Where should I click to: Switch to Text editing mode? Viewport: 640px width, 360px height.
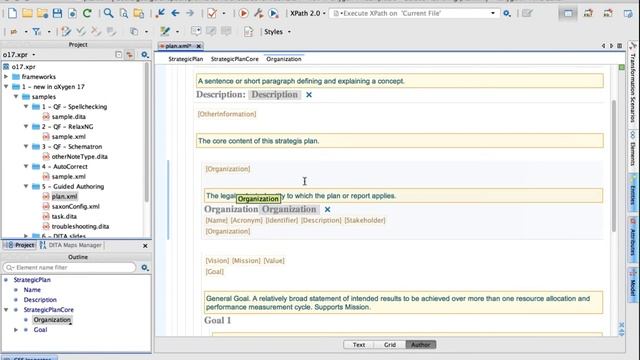click(359, 345)
